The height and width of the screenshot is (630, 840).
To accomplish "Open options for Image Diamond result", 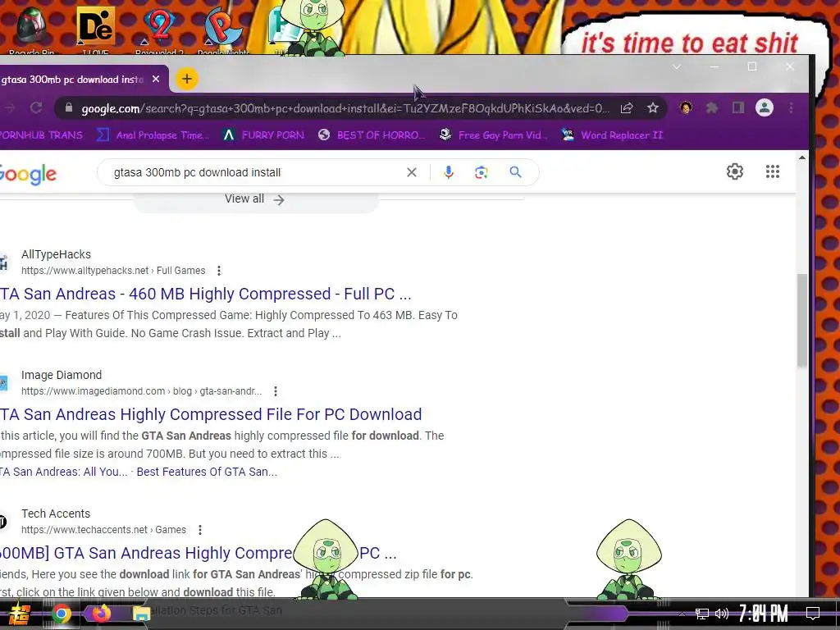I will 276,391.
